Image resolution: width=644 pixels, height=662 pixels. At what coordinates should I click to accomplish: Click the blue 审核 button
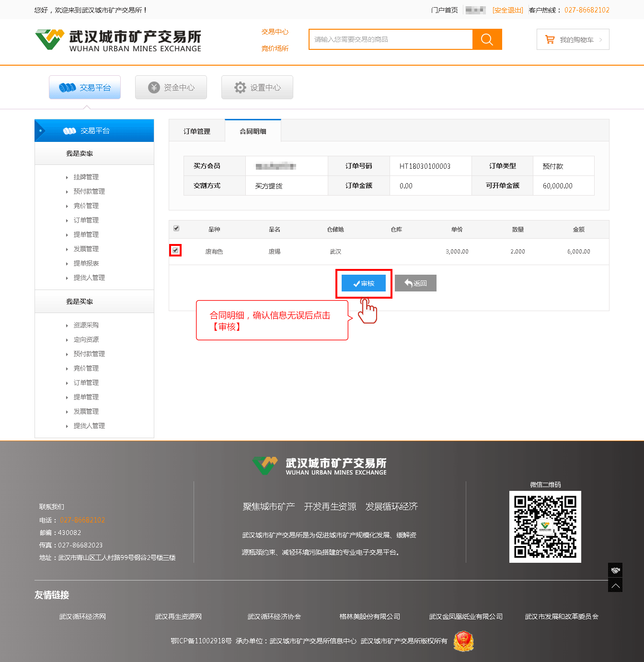point(364,283)
